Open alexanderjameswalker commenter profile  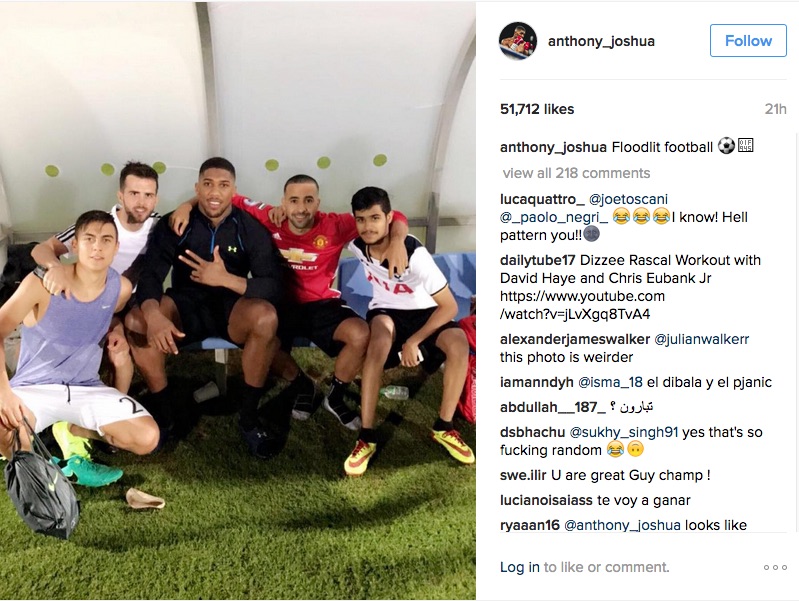575,339
